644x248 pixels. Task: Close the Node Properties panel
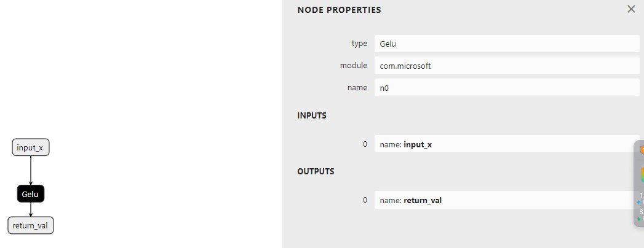click(x=630, y=9)
